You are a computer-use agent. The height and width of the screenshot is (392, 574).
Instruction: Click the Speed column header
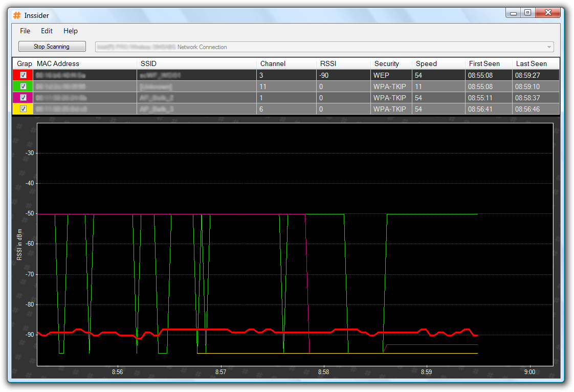[438, 64]
